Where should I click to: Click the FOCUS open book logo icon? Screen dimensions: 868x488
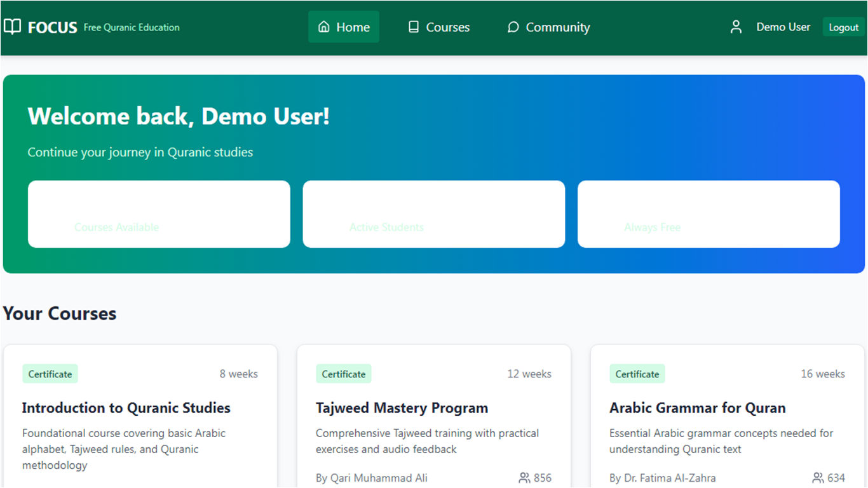click(x=13, y=26)
